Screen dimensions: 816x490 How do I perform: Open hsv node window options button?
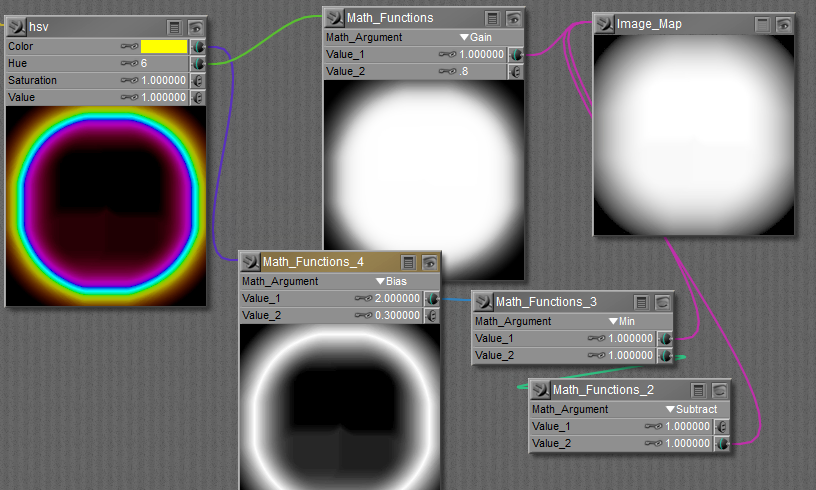tap(174, 27)
